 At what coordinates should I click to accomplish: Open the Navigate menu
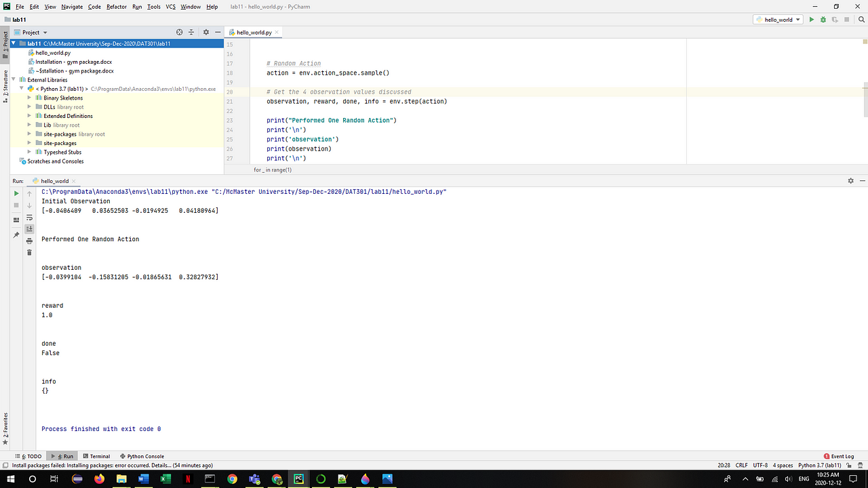[72, 6]
